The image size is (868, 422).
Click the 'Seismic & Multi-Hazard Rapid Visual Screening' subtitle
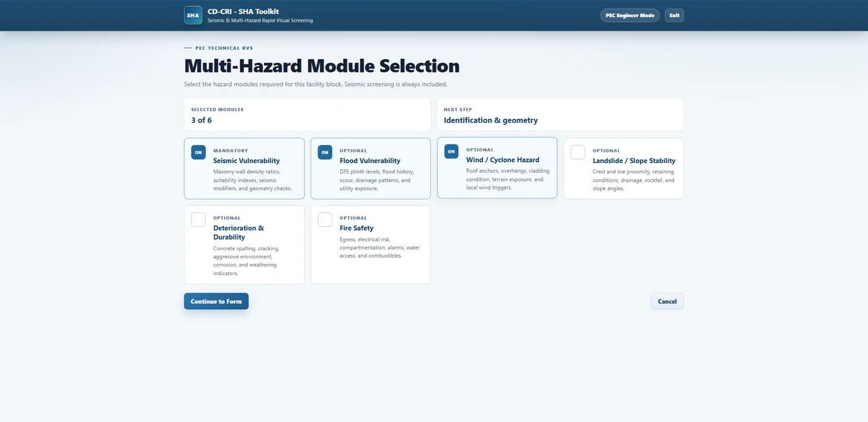260,20
